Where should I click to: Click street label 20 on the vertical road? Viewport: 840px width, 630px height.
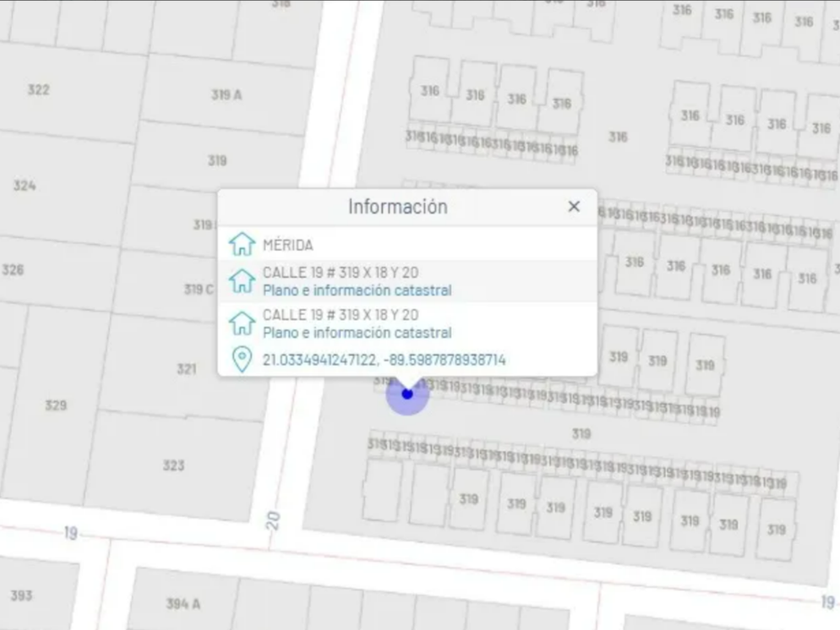[x=273, y=521]
